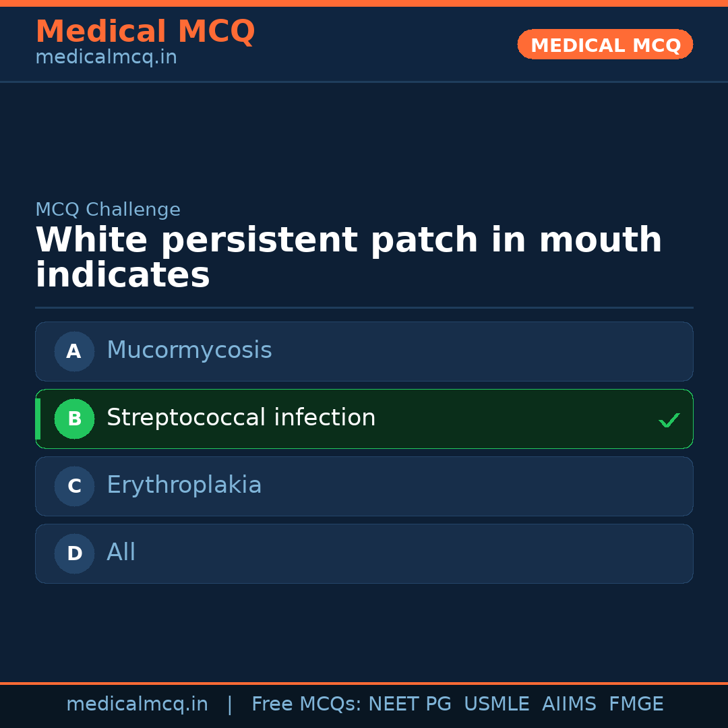Open the Medical MCQ header title

pos(145,32)
